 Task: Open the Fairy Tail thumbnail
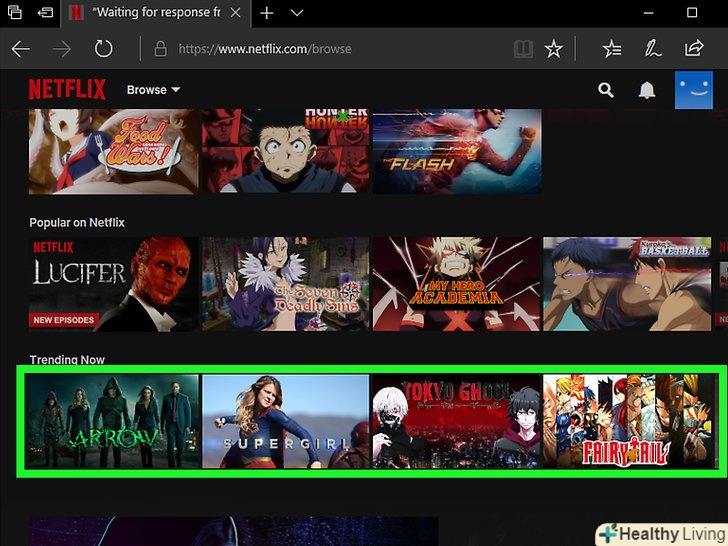tap(629, 421)
